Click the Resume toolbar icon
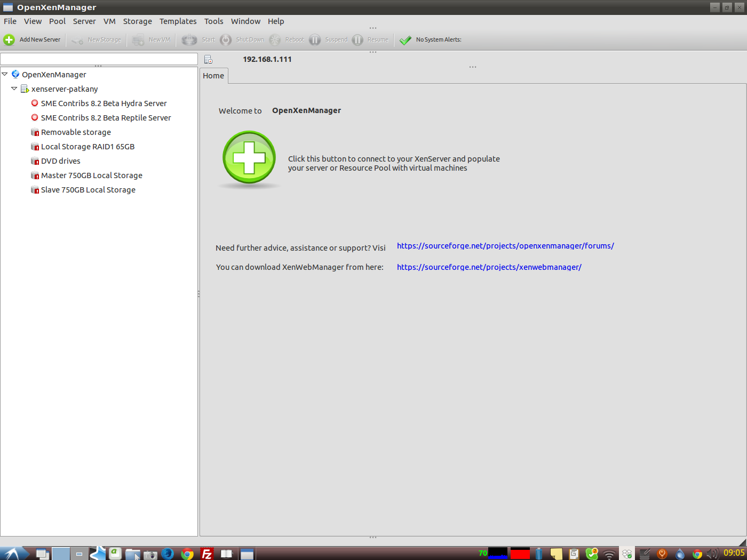Image resolution: width=747 pixels, height=560 pixels. click(x=357, y=40)
